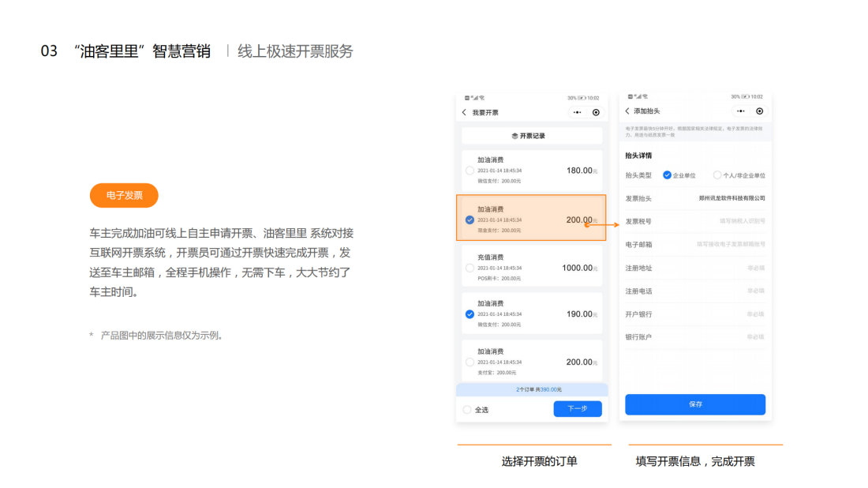Viewport: 868px width, 488px height.
Task: Tap battery indicator on 我要开票 screen status bar
Action: tap(582, 98)
